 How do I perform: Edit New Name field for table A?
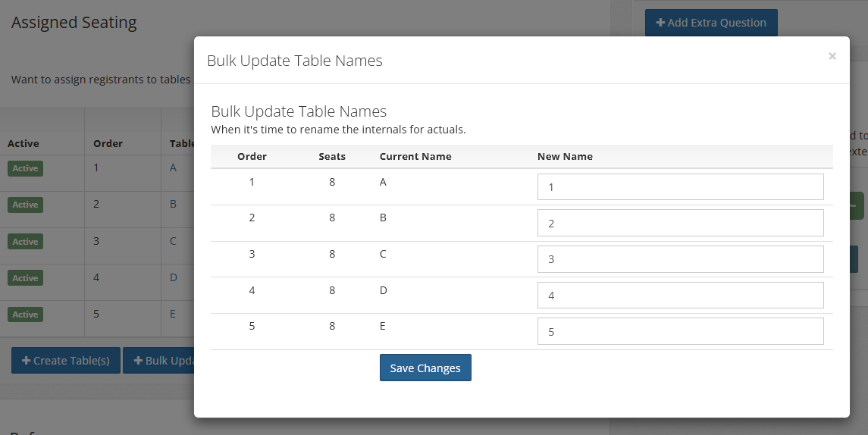pos(680,187)
